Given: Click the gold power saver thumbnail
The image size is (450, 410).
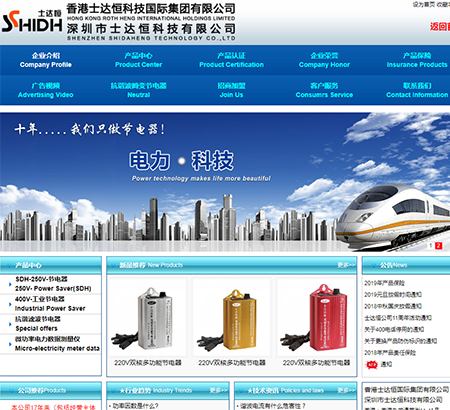Looking at the screenshot, I should tap(232, 318).
